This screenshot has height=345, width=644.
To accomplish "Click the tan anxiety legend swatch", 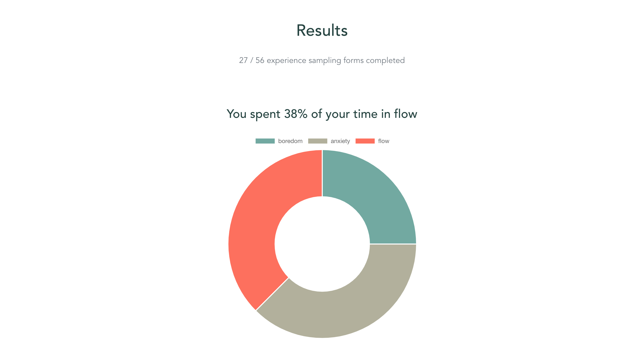I will coord(318,141).
